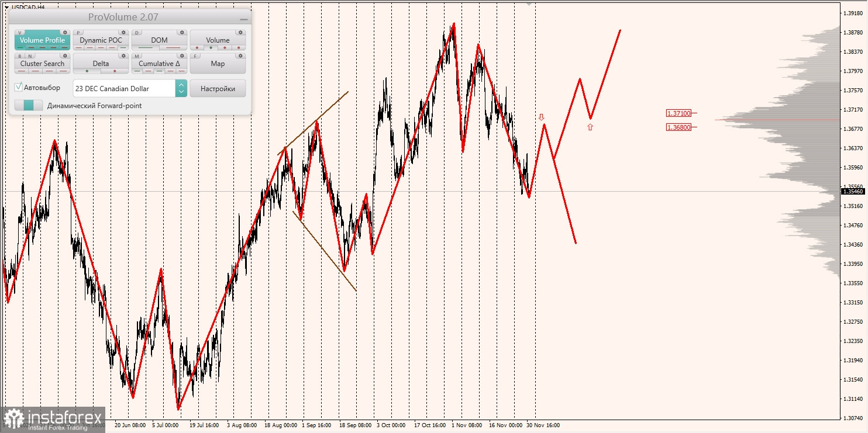The width and height of the screenshot is (868, 433).
Task: Click the F hotkey tag on Map
Action: coord(195,56)
